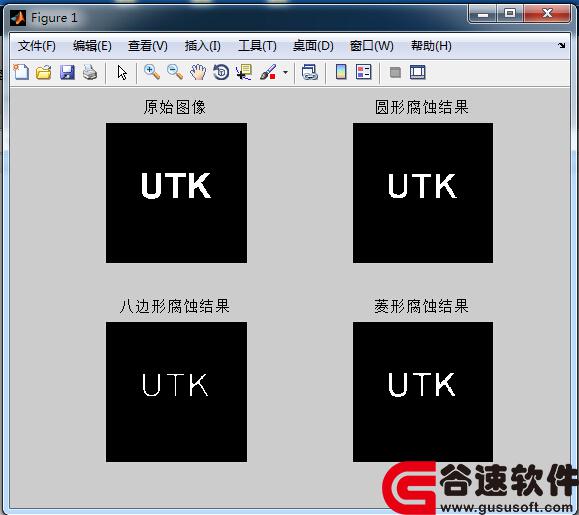Insert legend using the toolbar icon
The width and height of the screenshot is (579, 515).
pos(364,72)
